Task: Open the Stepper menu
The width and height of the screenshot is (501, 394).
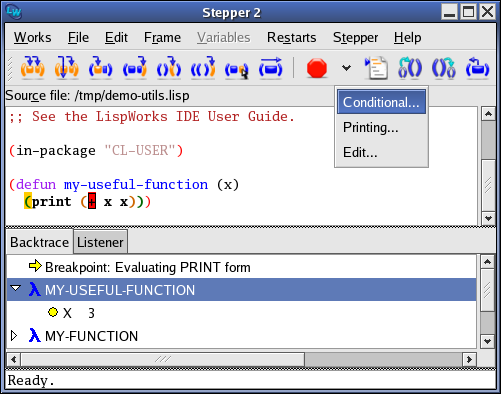Action: pos(355,37)
